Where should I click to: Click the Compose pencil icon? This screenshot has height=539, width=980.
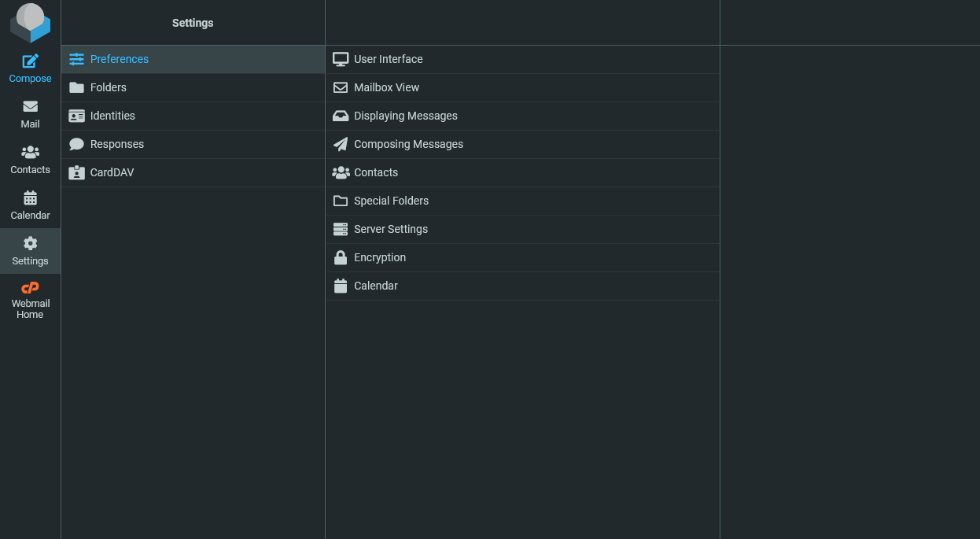[x=30, y=61]
